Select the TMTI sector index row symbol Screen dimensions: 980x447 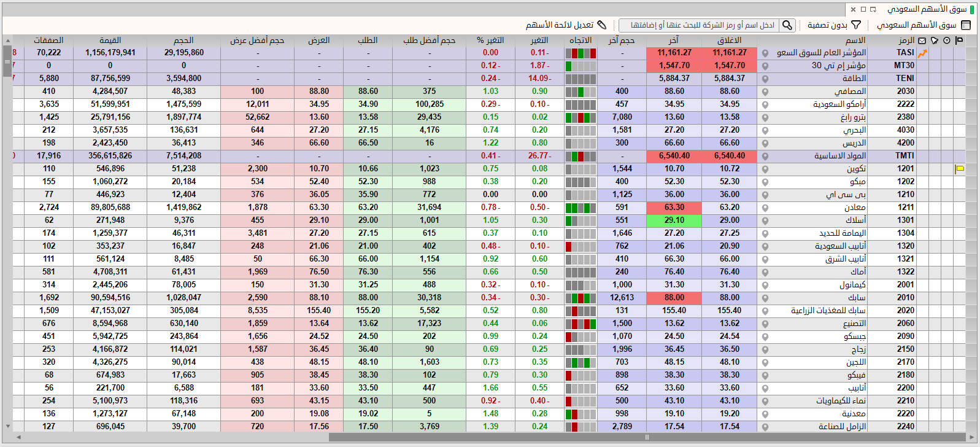click(x=905, y=156)
